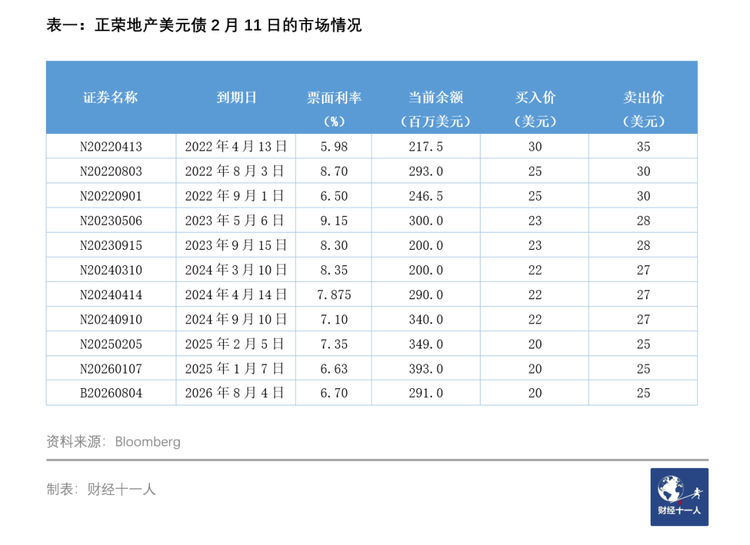This screenshot has width=750, height=545.
Task: Select the 买入价 (美元) header
Action: click(535, 109)
